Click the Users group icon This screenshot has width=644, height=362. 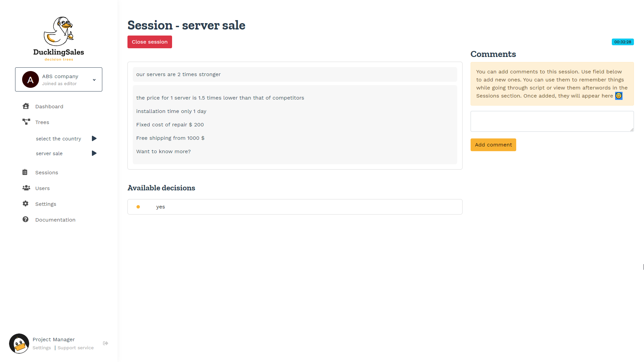coord(26,188)
